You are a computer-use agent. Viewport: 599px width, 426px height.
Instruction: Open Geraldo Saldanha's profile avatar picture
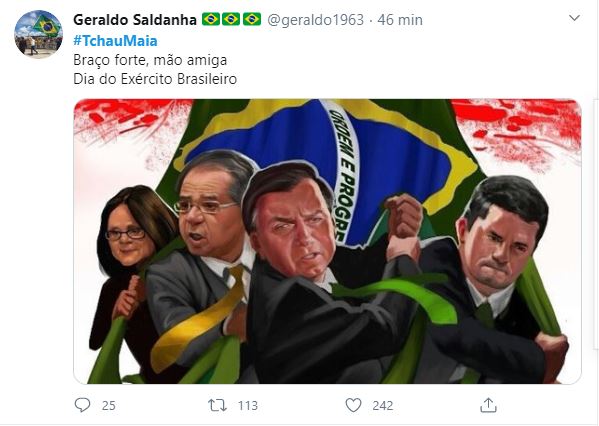(x=38, y=34)
